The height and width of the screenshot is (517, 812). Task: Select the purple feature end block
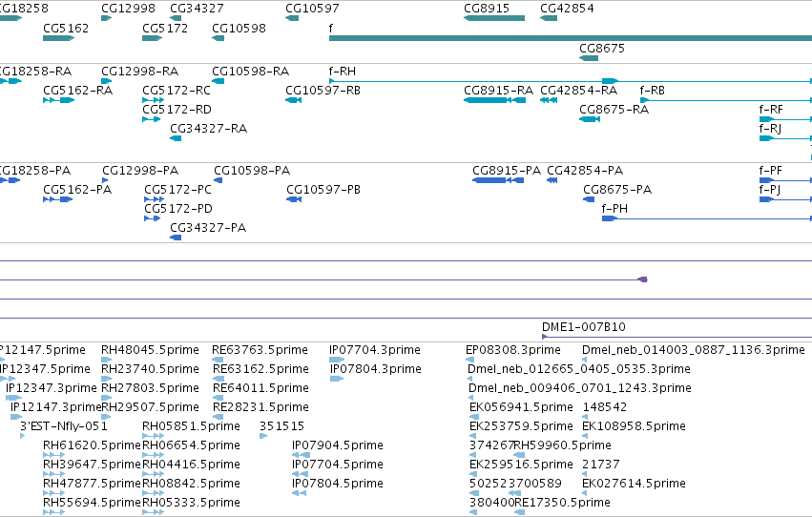[x=643, y=280]
